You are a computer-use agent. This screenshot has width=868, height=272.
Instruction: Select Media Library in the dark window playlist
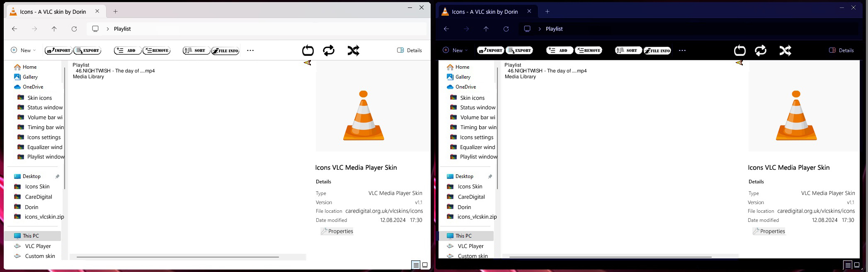520,77
